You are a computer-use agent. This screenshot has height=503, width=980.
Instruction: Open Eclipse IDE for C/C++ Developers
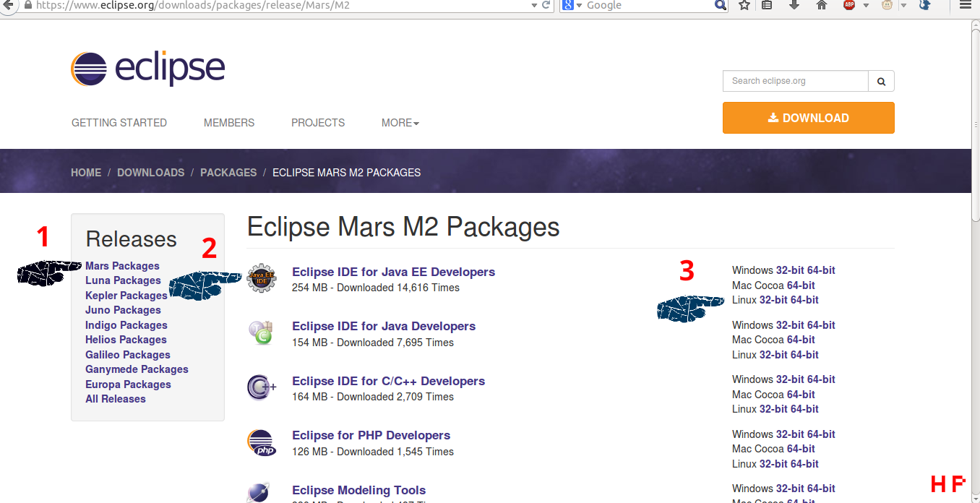click(x=388, y=382)
